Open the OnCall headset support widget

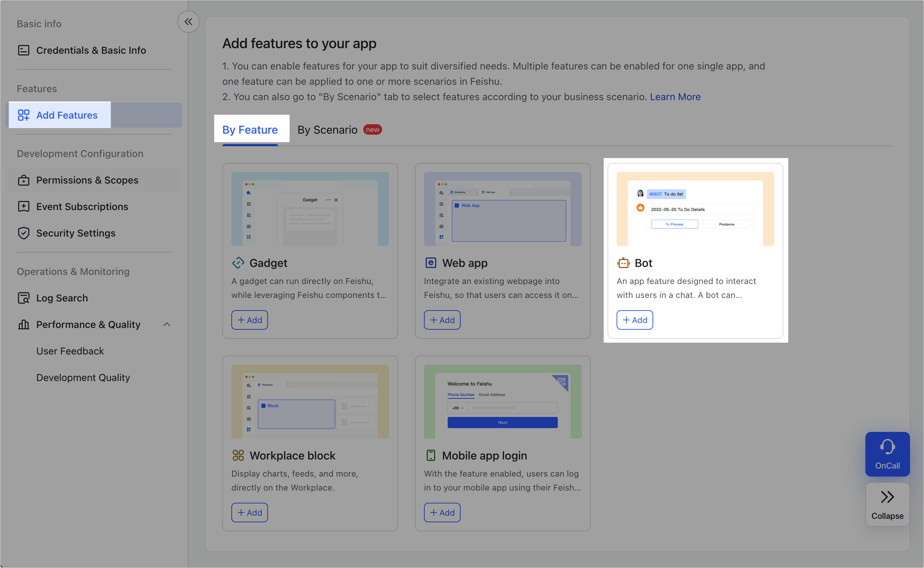887,454
